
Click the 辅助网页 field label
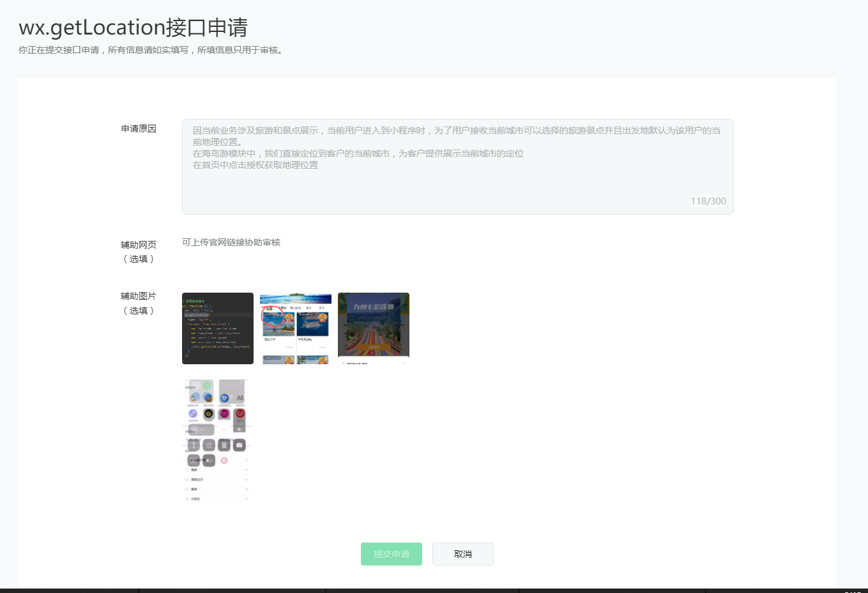(x=139, y=245)
